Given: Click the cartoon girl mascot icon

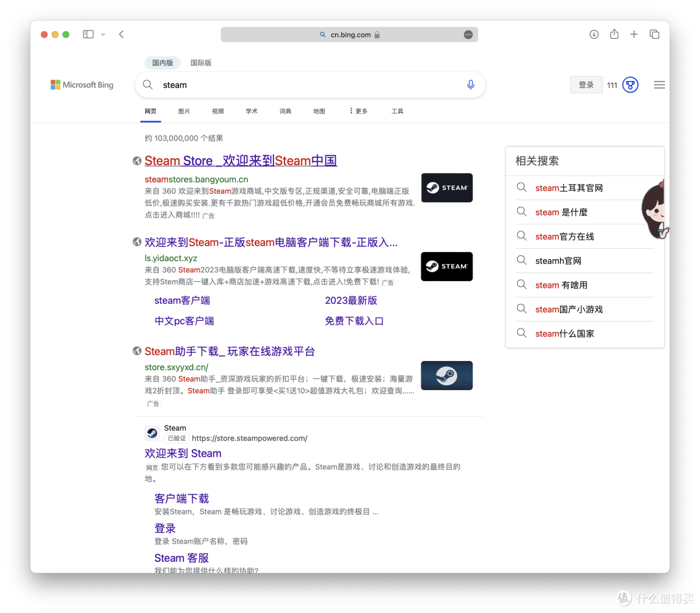Looking at the screenshot, I should [655, 209].
